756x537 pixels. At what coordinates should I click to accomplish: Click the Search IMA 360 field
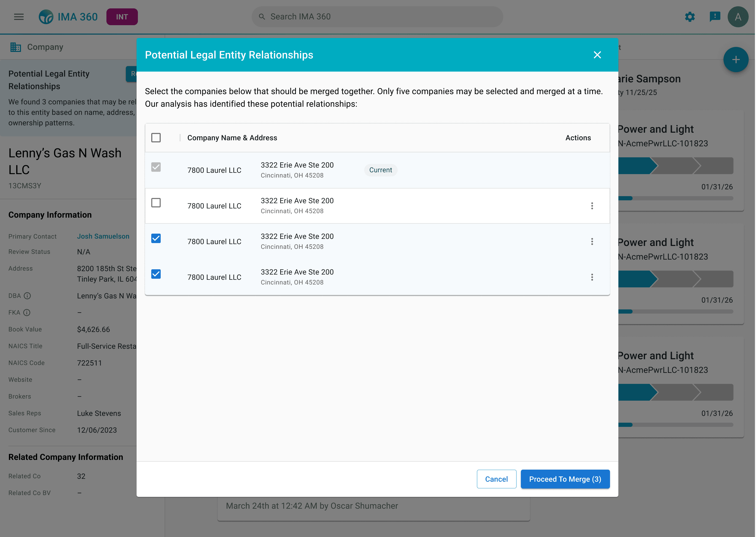click(377, 17)
